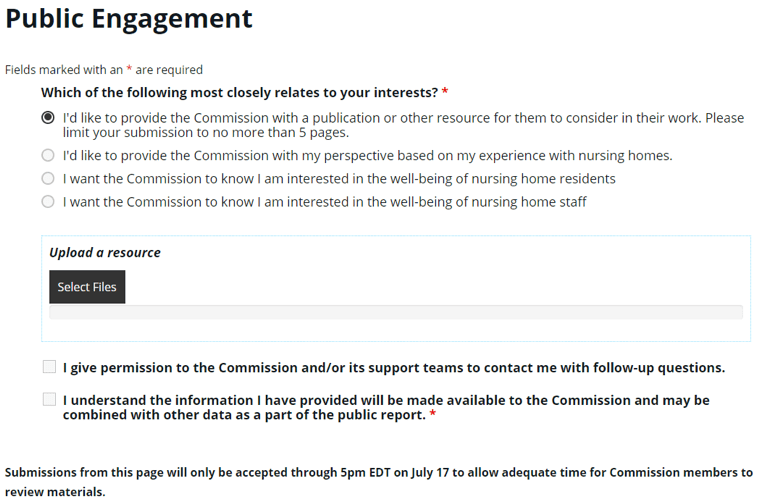Click the file upload progress bar
Image resolution: width=764 pixels, height=504 pixels.
(395, 312)
